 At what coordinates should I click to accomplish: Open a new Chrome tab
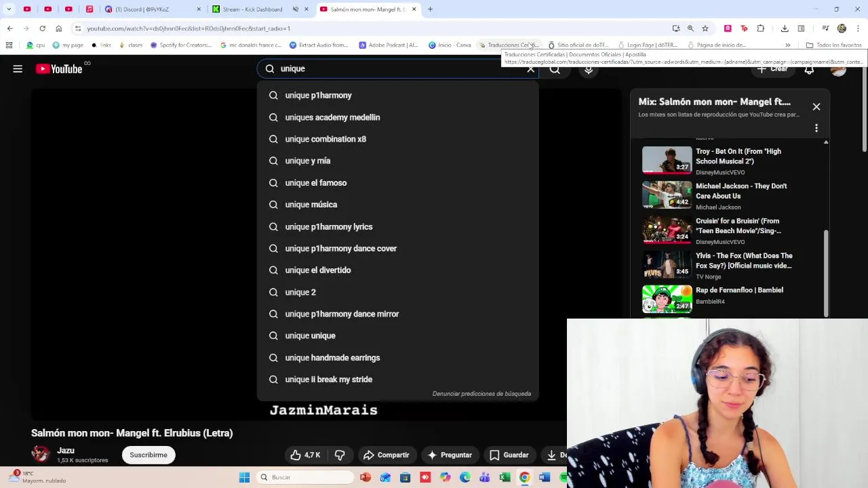click(430, 9)
